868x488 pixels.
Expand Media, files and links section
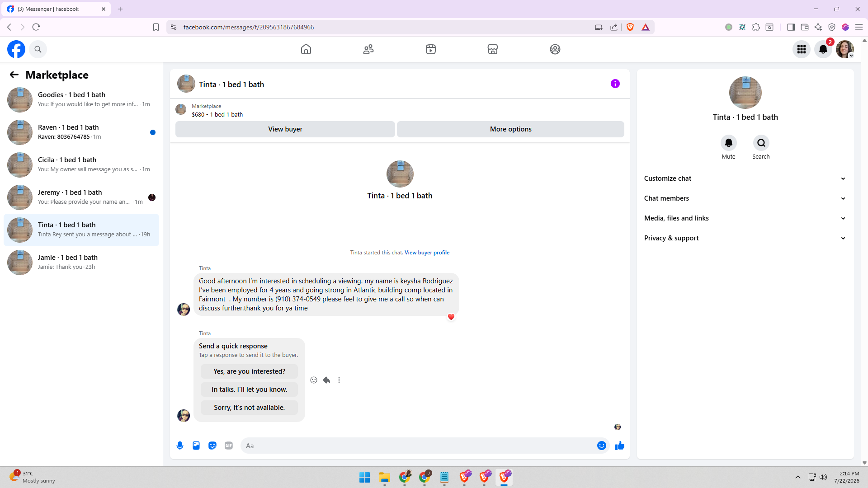745,218
